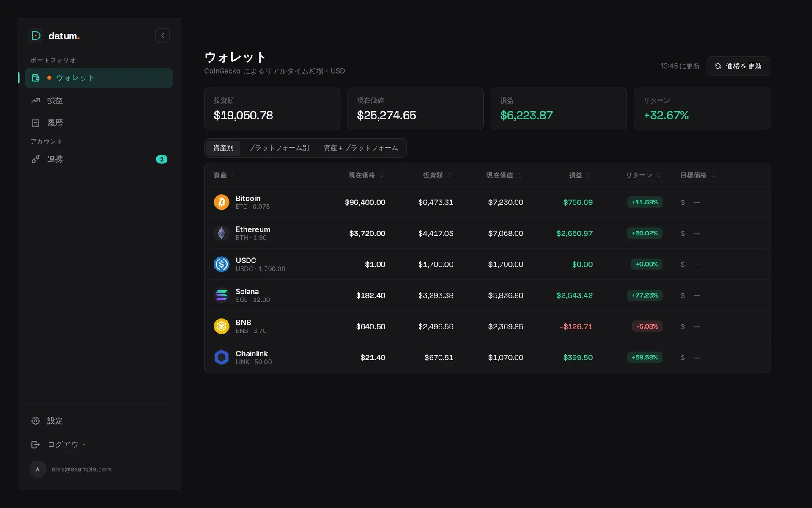
Task: Click the USDC coin icon
Action: click(x=222, y=264)
